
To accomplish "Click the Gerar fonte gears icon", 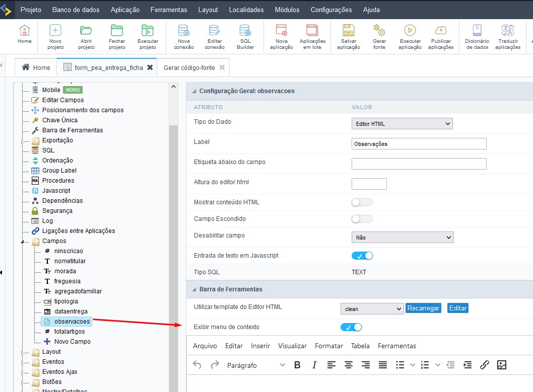I will [379, 37].
